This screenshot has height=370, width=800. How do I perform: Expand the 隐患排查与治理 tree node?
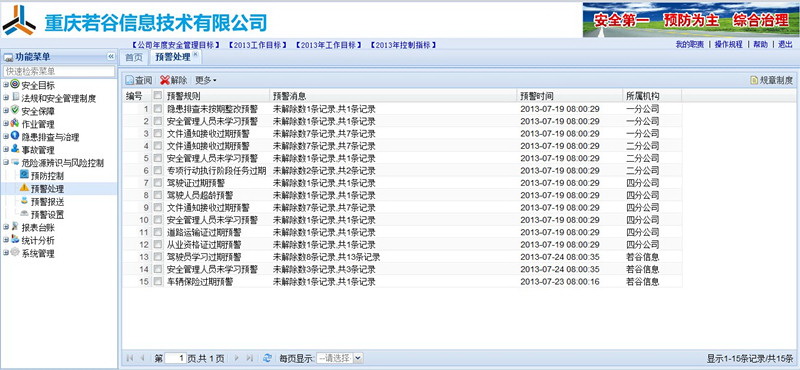[x=6, y=136]
